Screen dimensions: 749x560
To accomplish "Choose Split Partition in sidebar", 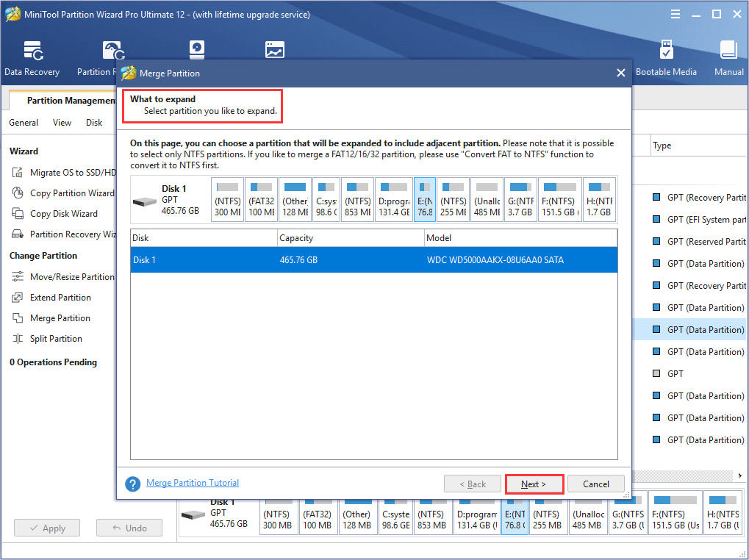I will tap(56, 339).
